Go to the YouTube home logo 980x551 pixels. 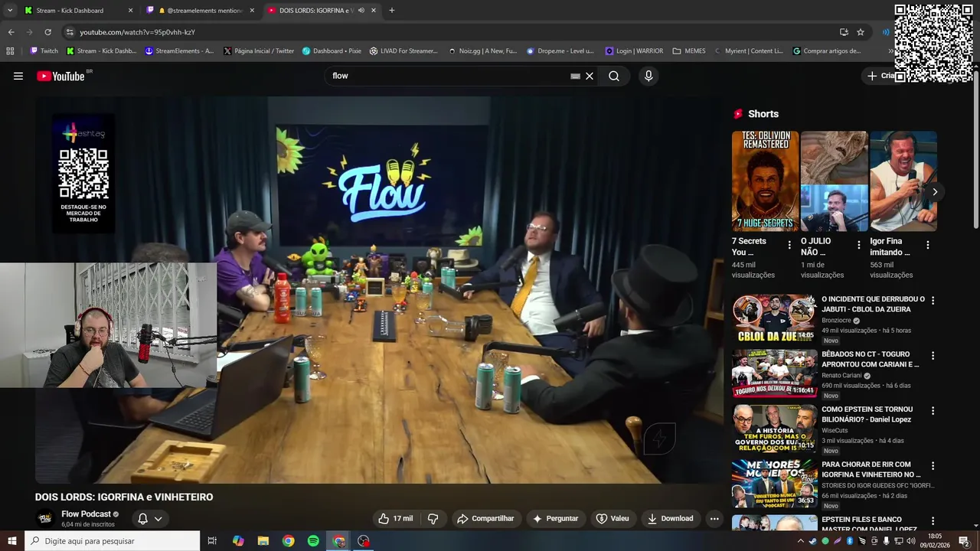coord(60,76)
